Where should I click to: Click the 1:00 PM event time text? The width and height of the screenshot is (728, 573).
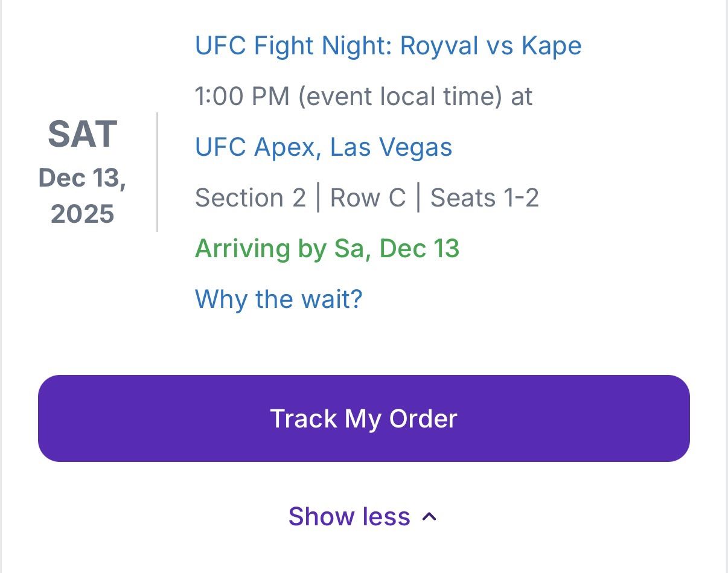point(363,96)
